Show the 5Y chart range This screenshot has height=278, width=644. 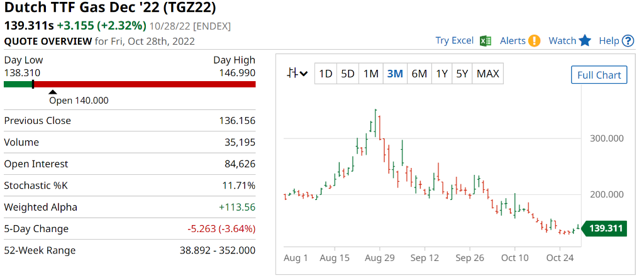pos(462,74)
